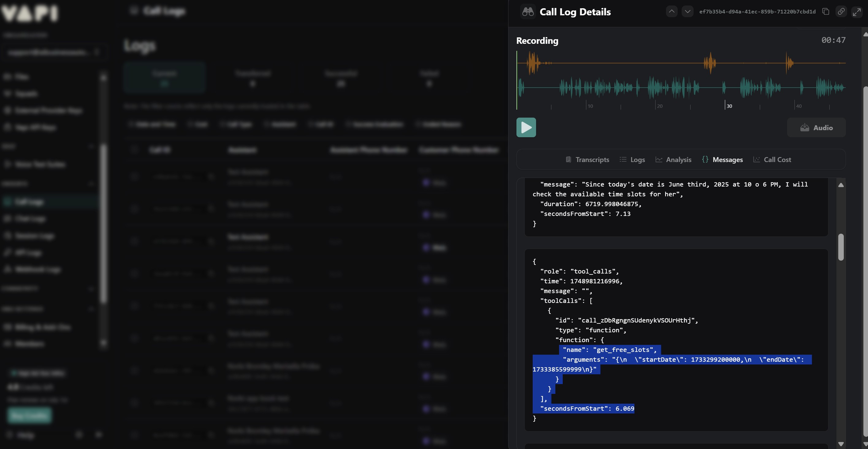Switch to the Call Cost tab
The image size is (868, 449).
tap(772, 160)
